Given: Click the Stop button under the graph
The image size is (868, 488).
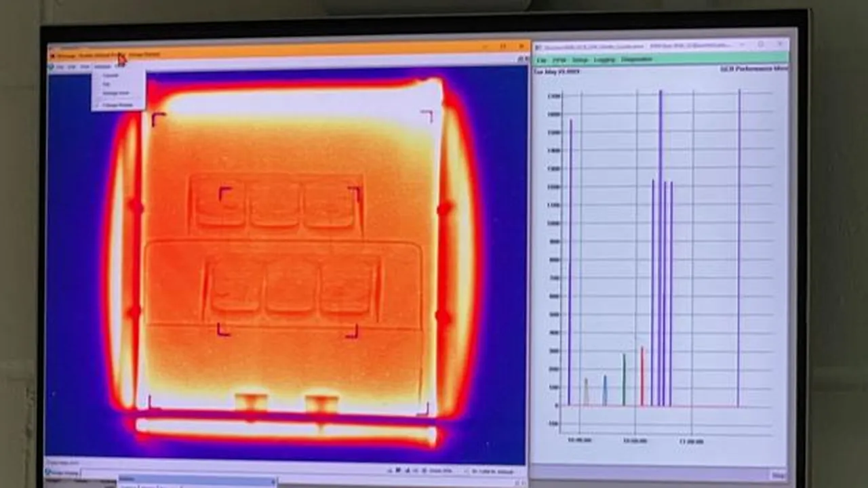Looking at the screenshot, I should 778,476.
